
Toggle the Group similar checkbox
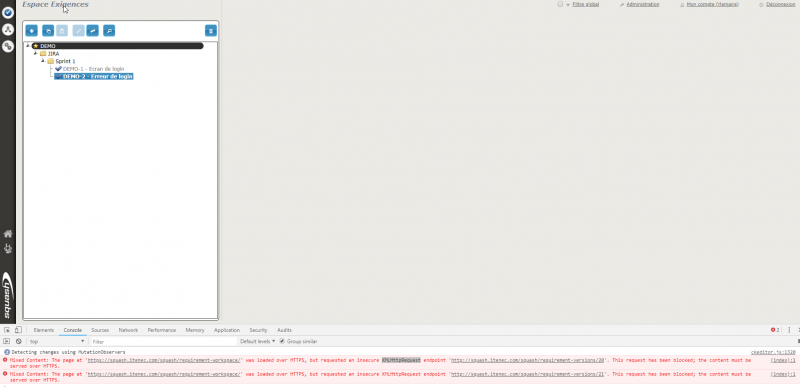(x=282, y=341)
